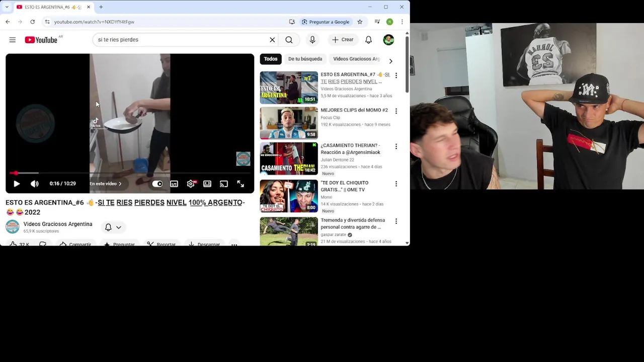This screenshot has height=362, width=644.
Task: Toggle autoplay switch in player
Action: coord(157,184)
